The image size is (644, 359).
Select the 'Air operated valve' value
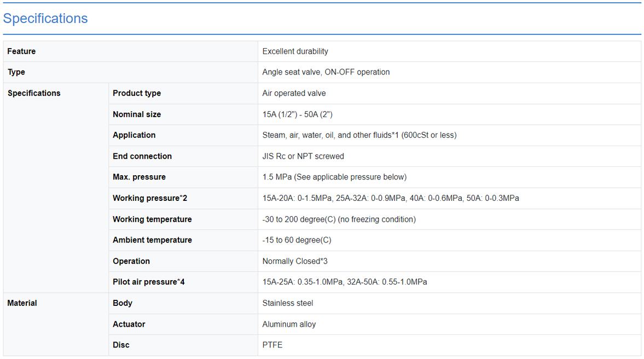[x=294, y=93]
